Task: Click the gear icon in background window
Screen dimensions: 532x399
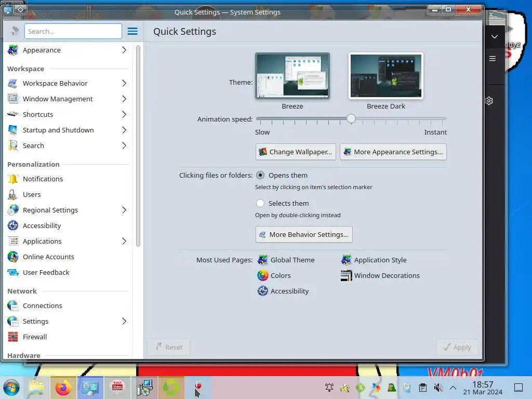Action: (x=489, y=101)
